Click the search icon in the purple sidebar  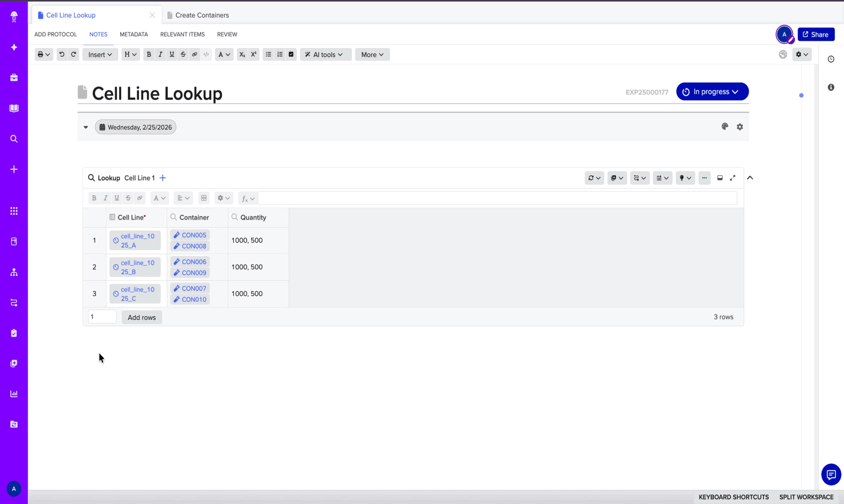[13, 139]
